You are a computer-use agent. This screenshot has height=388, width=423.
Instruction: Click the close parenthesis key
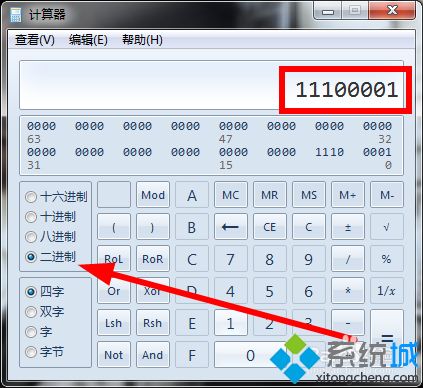click(153, 227)
